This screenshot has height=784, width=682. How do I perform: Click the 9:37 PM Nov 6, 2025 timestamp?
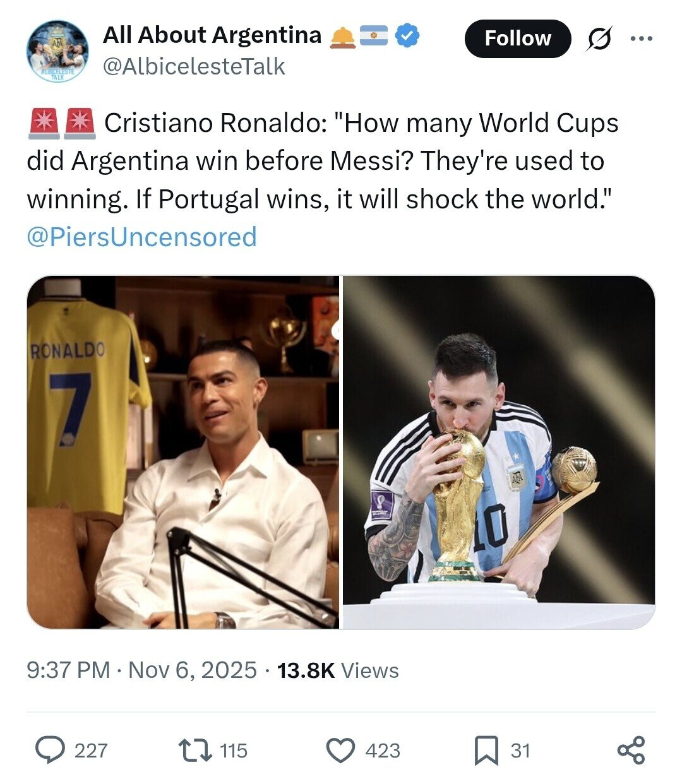(141, 670)
